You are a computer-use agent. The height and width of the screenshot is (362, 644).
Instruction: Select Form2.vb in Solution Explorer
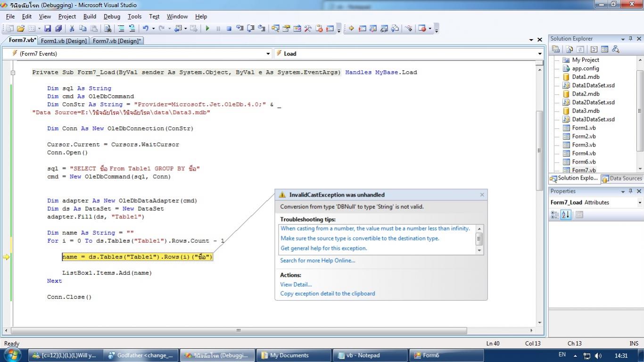tap(583, 136)
